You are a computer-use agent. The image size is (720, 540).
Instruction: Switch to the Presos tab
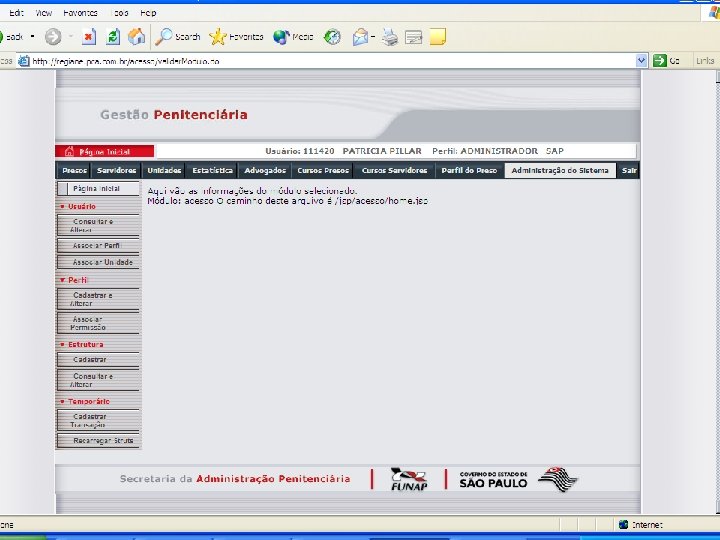[x=74, y=170]
